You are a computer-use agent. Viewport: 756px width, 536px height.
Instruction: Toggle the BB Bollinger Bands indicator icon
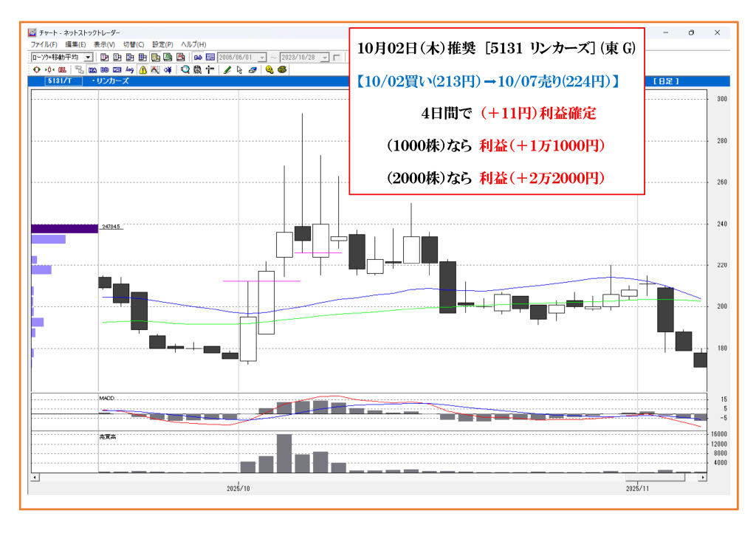click(x=104, y=69)
